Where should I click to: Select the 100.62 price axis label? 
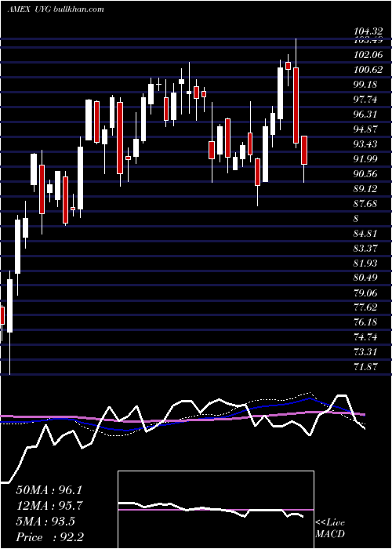(x=367, y=70)
